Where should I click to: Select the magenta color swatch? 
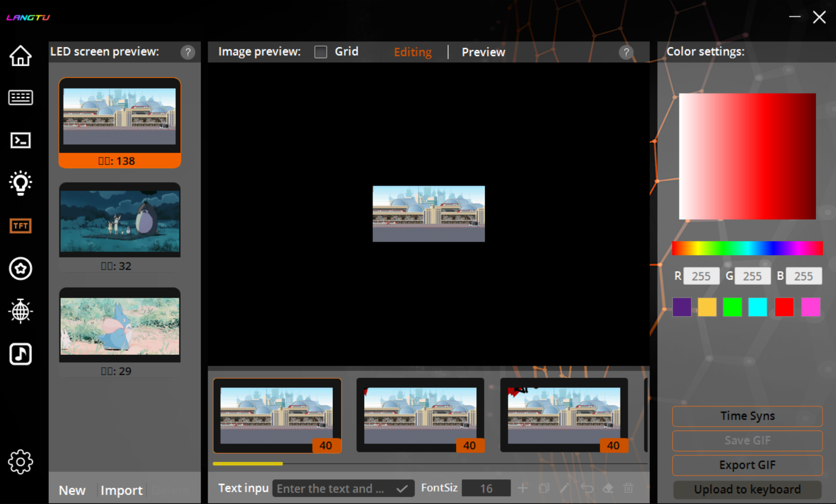(x=811, y=307)
